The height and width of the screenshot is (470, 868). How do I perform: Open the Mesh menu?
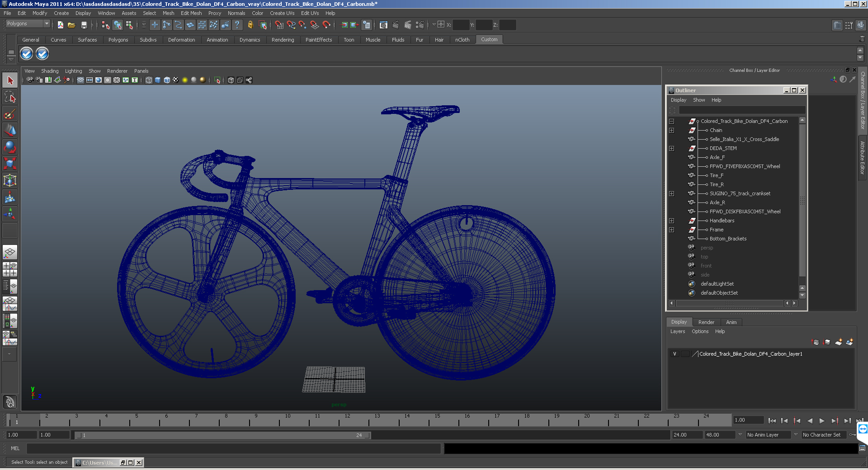click(x=168, y=13)
